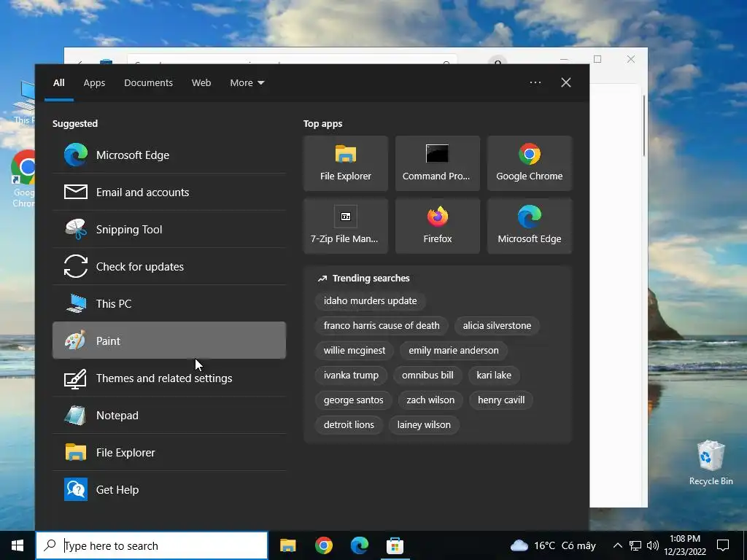Open Themes and related settings

click(x=169, y=378)
